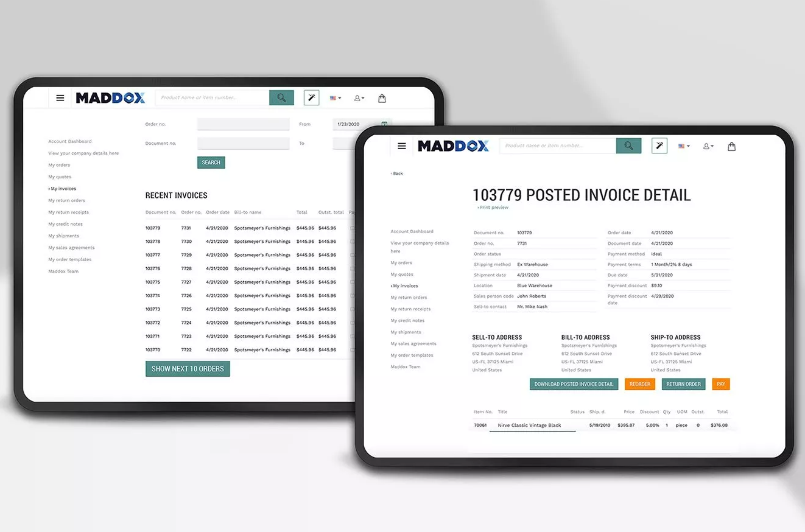Viewport: 805px width, 532px height.
Task: Open My return receipts on invoices list tablet
Action: point(69,212)
